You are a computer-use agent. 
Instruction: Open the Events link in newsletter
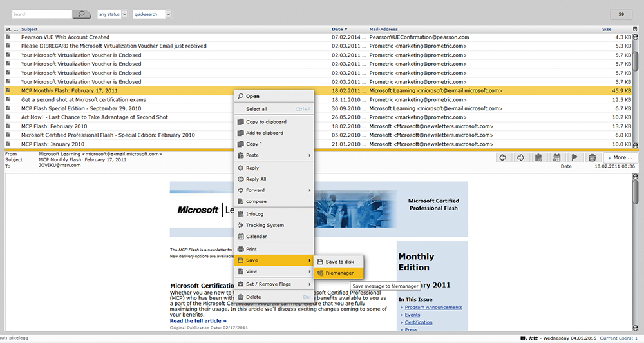click(412, 315)
